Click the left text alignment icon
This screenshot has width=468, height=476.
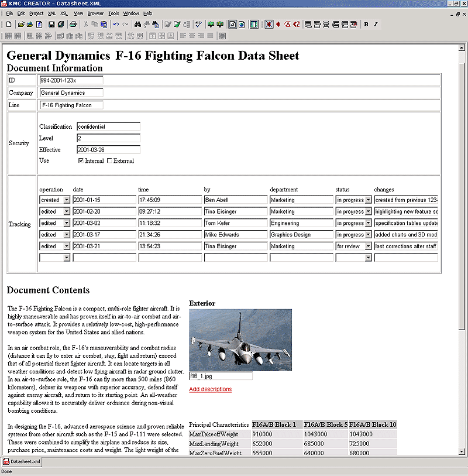tap(183, 36)
